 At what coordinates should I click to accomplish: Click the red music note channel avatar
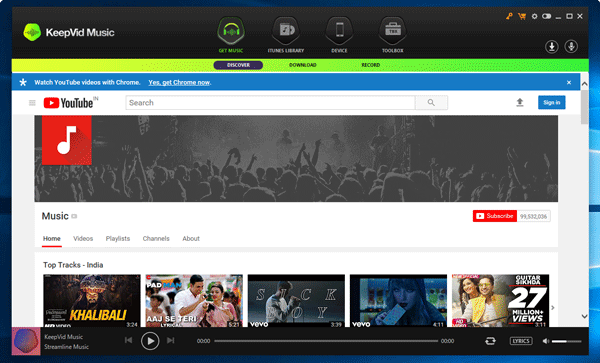click(67, 140)
